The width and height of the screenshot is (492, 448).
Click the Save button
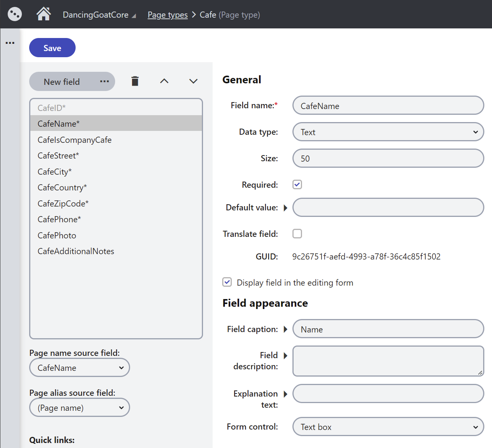click(52, 48)
